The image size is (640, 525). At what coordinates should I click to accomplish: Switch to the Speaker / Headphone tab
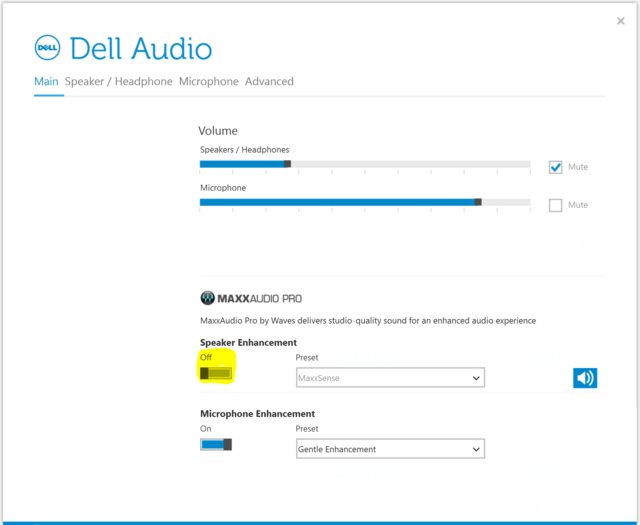coord(119,81)
